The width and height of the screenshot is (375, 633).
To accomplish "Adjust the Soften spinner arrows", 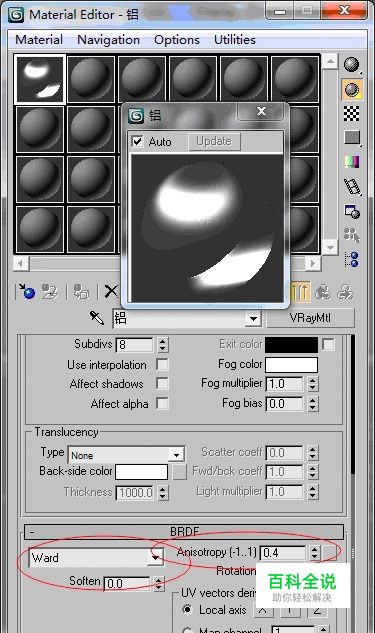I will (159, 583).
